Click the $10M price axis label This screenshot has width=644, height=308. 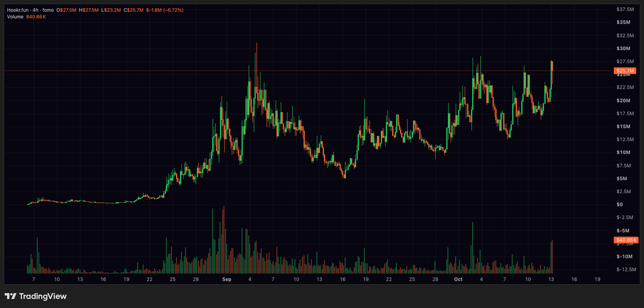tap(625, 152)
